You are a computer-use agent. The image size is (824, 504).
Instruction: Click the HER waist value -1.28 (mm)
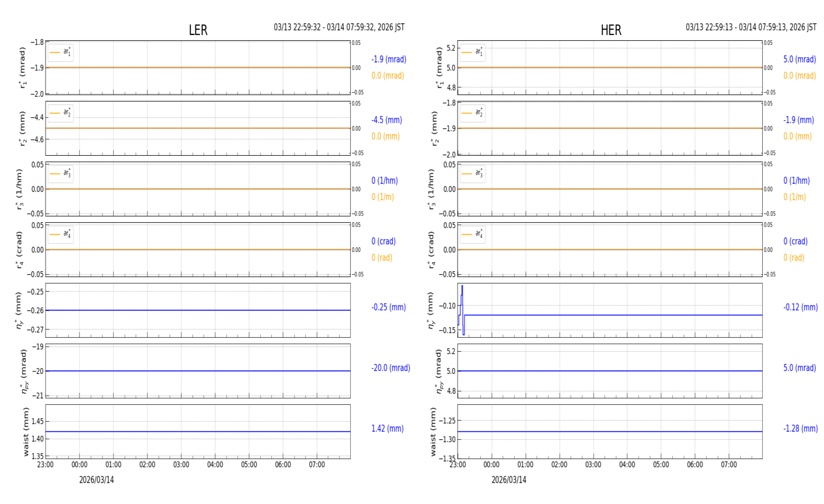(x=800, y=429)
